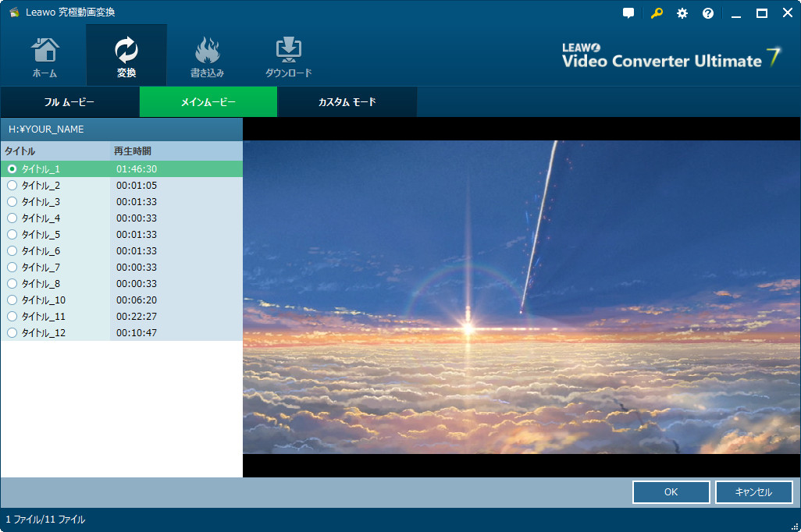The image size is (801, 532).
Task: Click the 1 ファイル/11 ファイル status text
Action: pyautogui.click(x=45, y=520)
